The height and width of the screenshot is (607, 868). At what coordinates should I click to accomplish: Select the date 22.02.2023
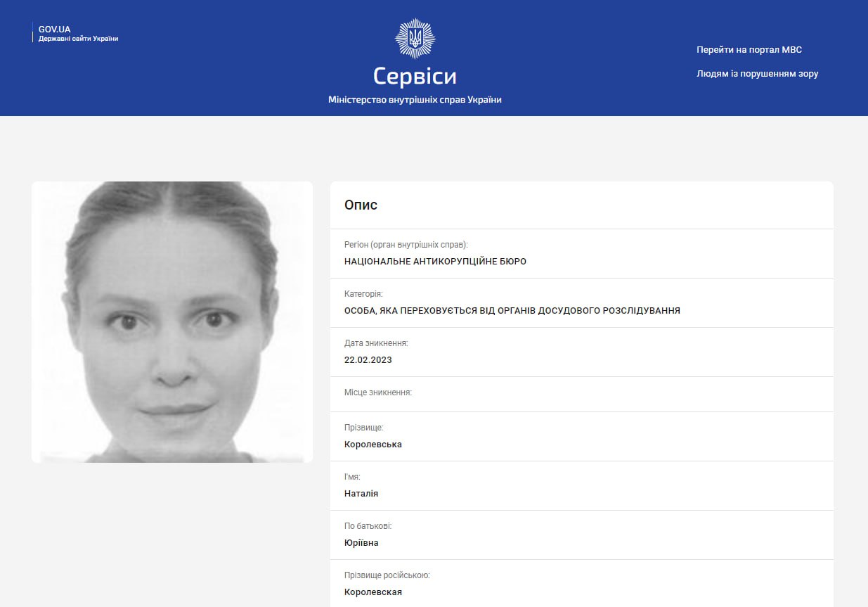click(368, 360)
